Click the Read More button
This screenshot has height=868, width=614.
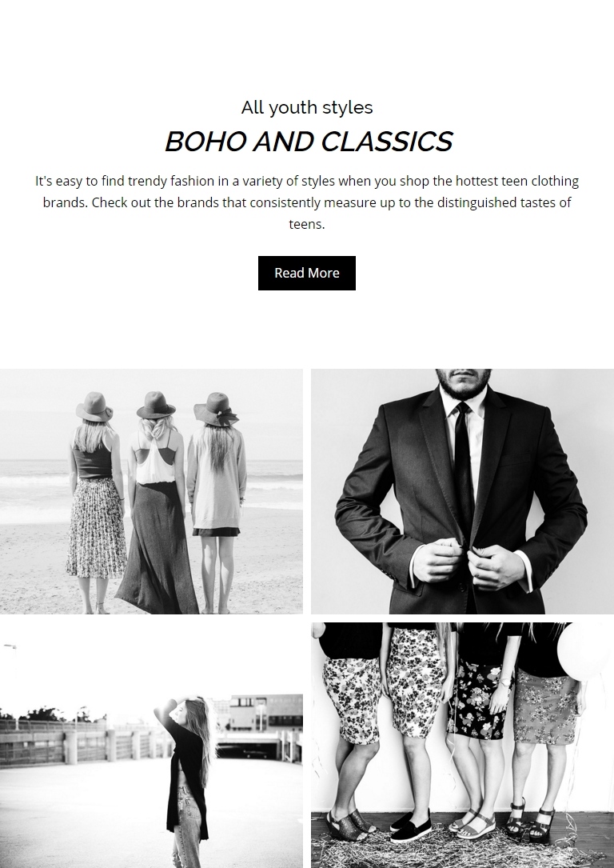pyautogui.click(x=306, y=273)
